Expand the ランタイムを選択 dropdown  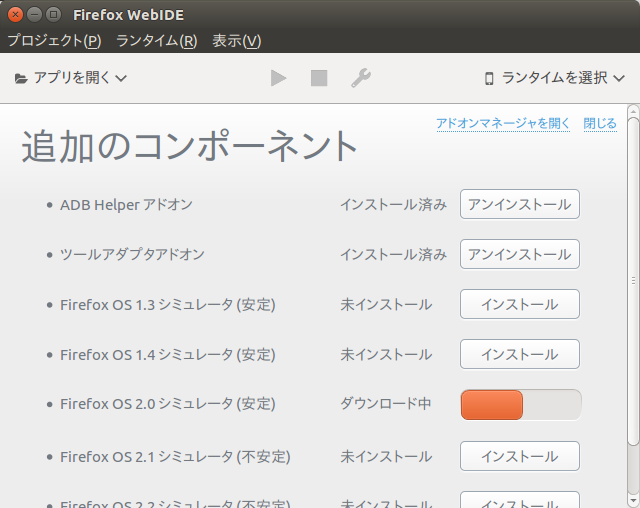click(555, 78)
